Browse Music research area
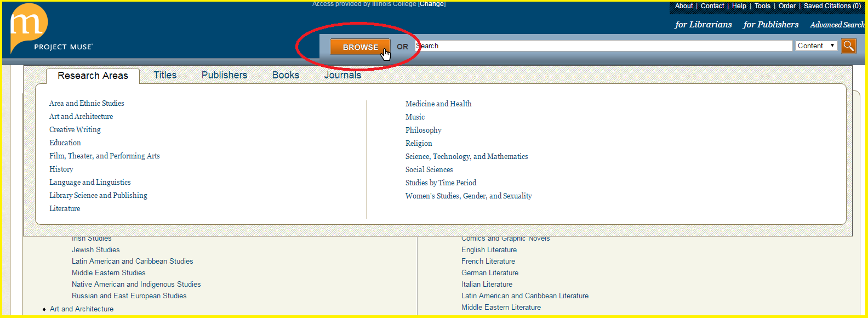868x318 pixels. pos(415,117)
